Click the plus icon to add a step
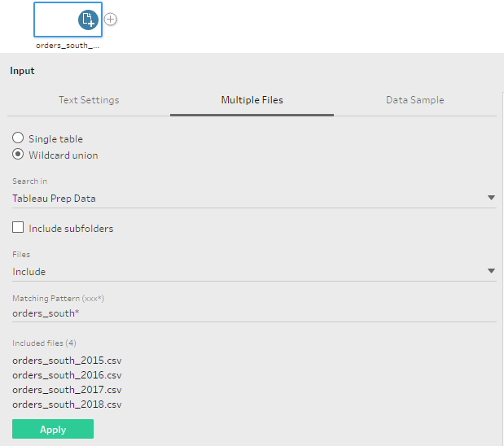This screenshot has height=446, width=504. pos(110,20)
